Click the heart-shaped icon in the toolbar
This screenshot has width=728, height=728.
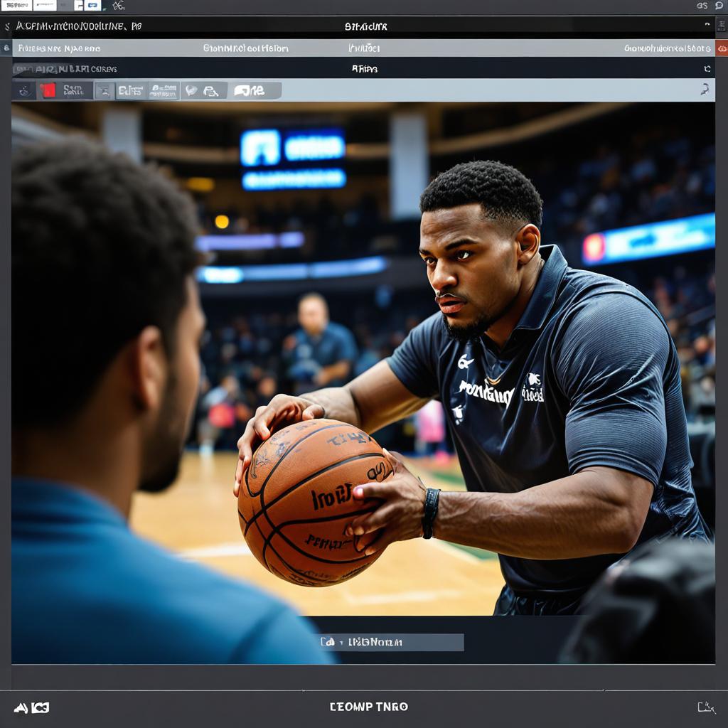click(191, 90)
